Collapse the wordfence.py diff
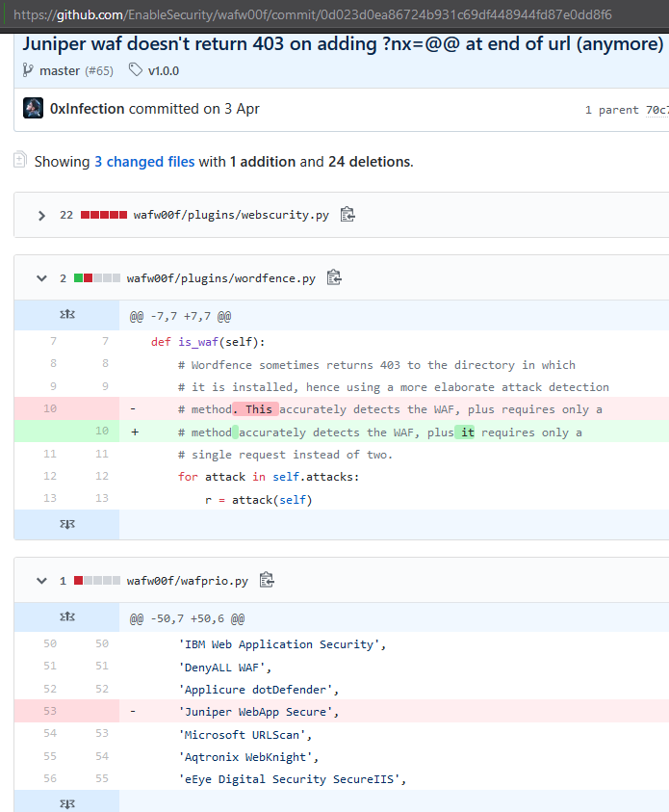 tap(41, 278)
